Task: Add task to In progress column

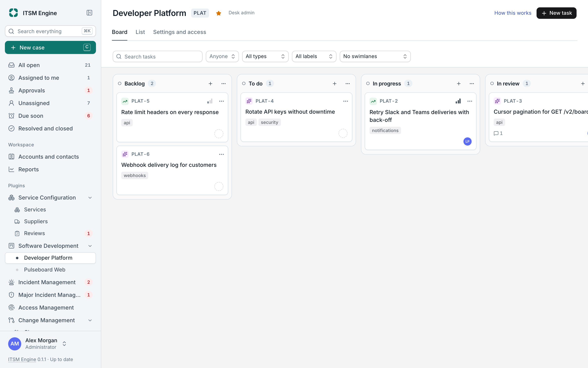Action: (459, 83)
